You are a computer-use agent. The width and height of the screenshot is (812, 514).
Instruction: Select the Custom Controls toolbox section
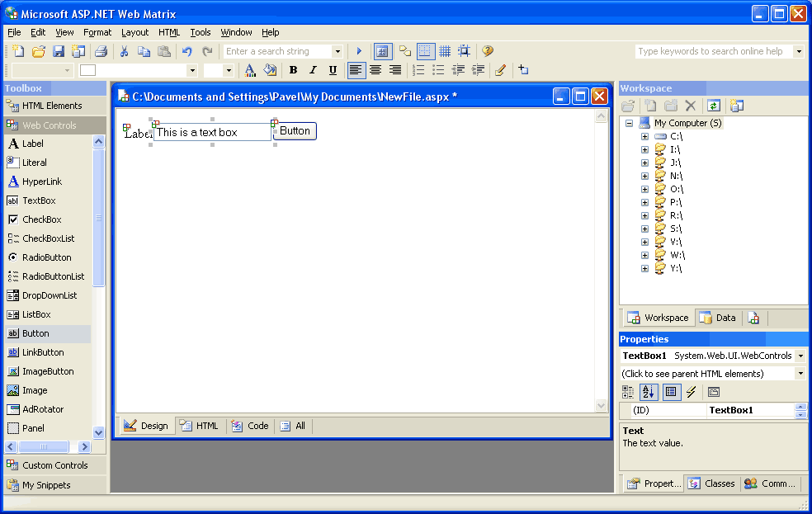[54, 465]
